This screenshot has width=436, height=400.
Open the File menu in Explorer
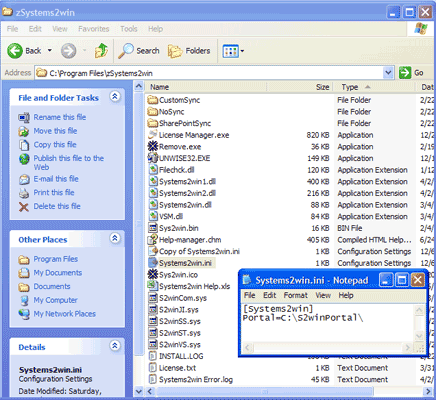click(12, 29)
